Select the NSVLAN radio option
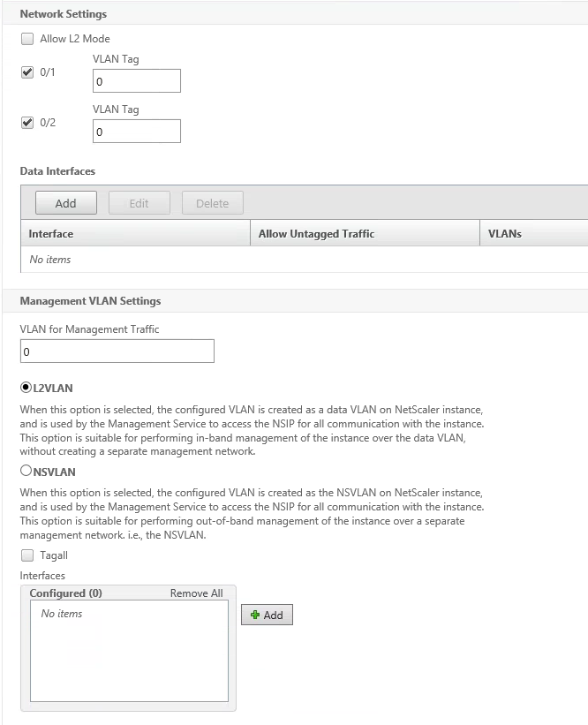Viewport: 588px width, 725px height. tap(26, 472)
